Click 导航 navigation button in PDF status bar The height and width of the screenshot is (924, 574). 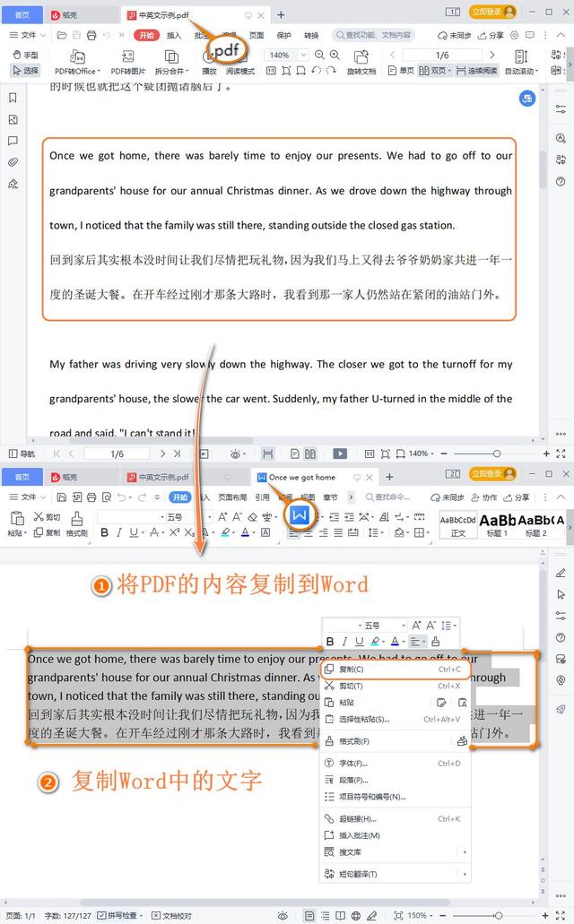[x=22, y=453]
